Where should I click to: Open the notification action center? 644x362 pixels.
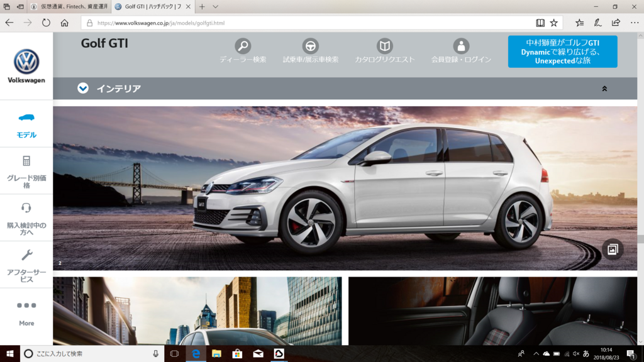(x=631, y=354)
